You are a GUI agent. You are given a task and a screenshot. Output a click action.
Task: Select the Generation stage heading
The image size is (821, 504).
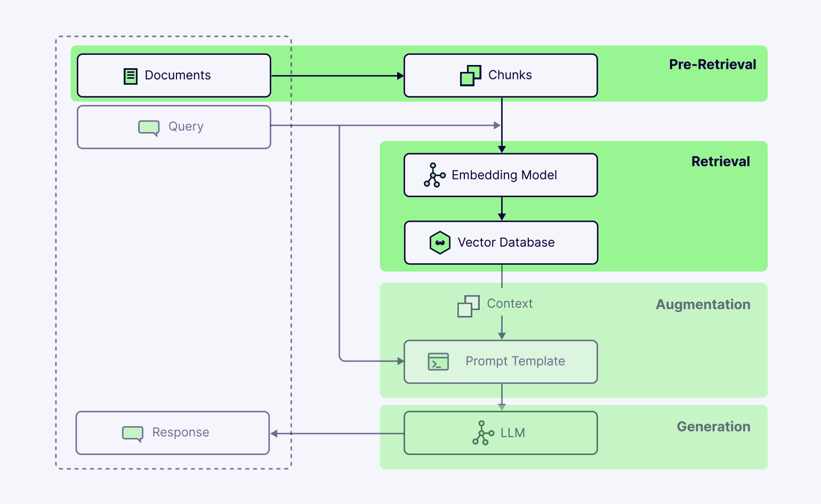[x=713, y=427]
